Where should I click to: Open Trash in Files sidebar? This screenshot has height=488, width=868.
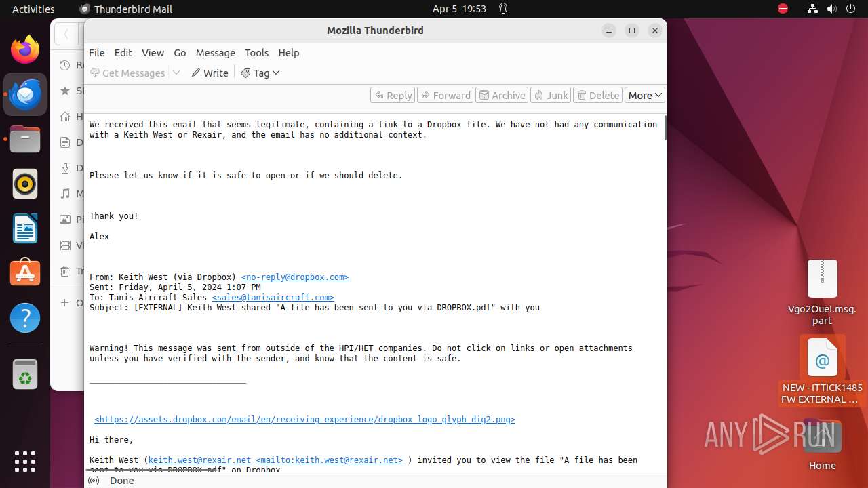(71, 271)
